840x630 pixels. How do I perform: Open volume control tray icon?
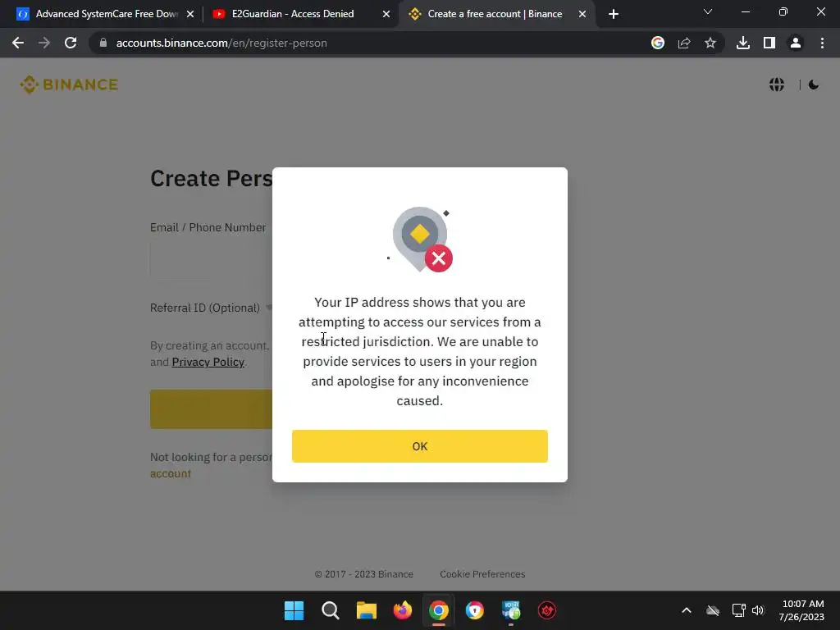coord(758,610)
